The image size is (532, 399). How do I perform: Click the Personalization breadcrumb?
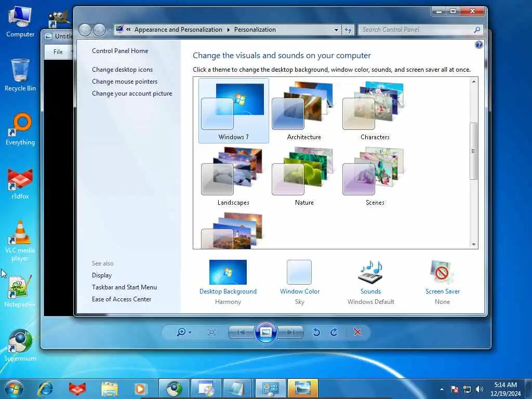[x=255, y=30]
